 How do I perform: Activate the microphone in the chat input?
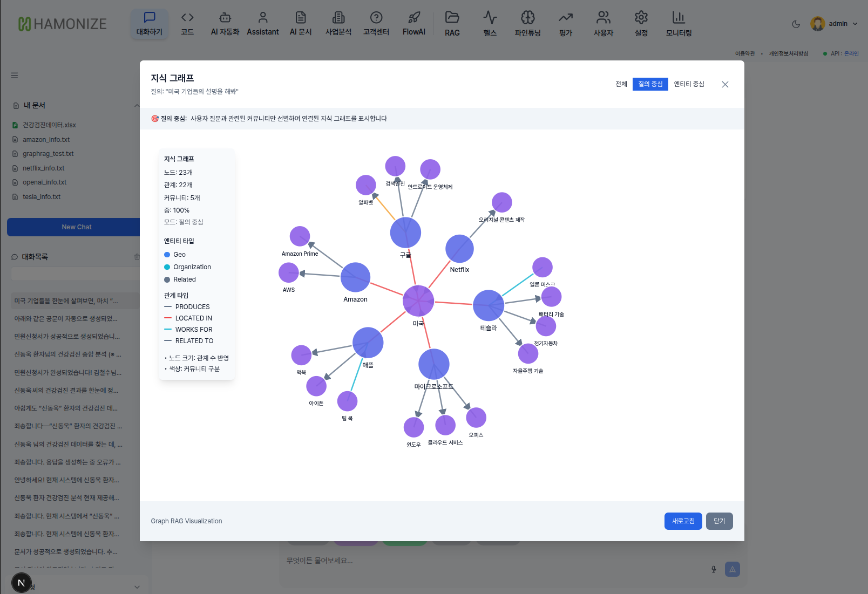coord(714,569)
